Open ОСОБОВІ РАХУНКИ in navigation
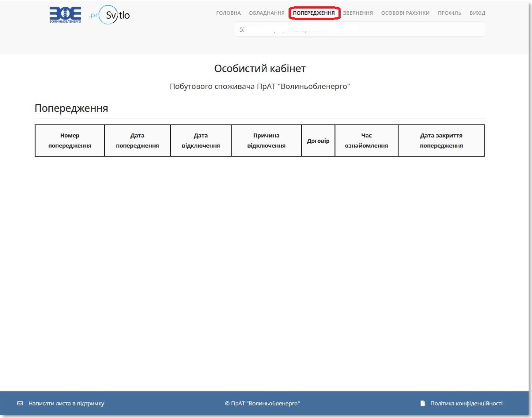This screenshot has height=418, width=532. [x=405, y=13]
